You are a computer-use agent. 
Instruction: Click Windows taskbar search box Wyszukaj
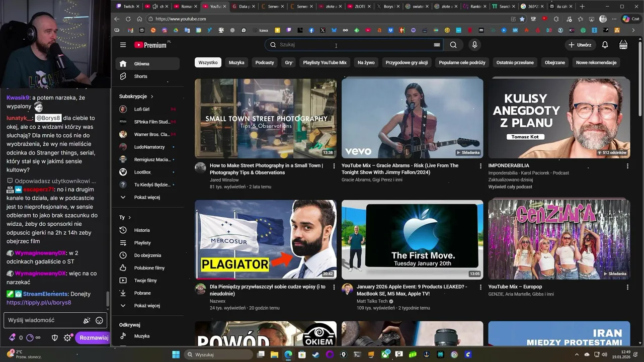coord(219,354)
